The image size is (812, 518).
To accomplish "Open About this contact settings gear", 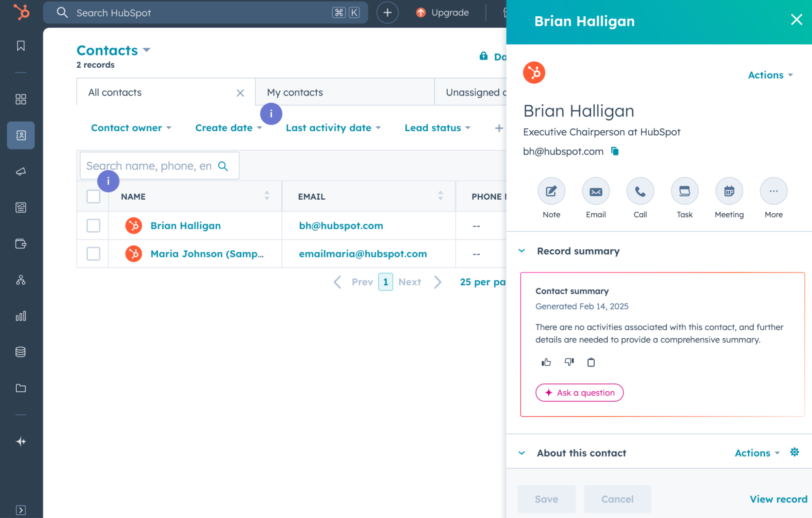I will [795, 452].
